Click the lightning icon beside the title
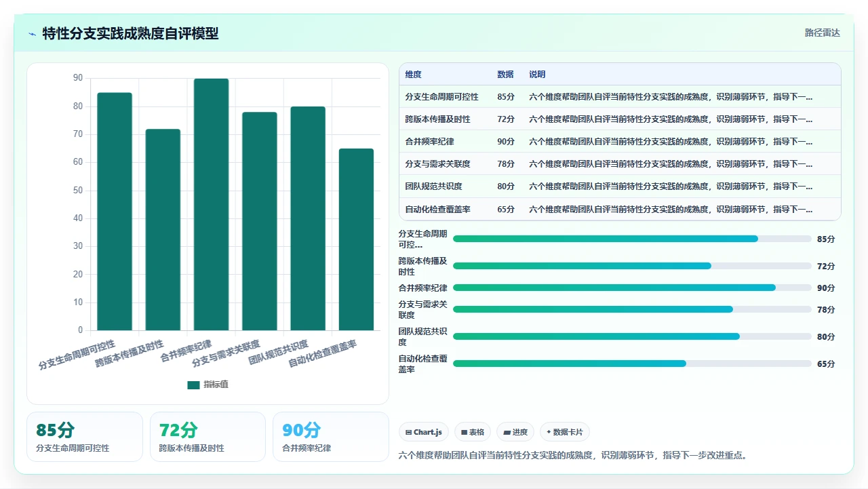868x489 pixels. 32,33
